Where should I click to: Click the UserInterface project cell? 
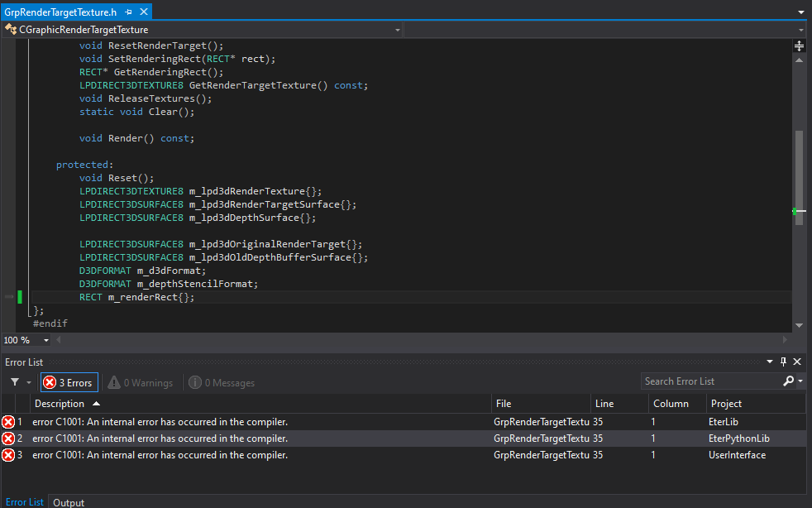(x=737, y=455)
